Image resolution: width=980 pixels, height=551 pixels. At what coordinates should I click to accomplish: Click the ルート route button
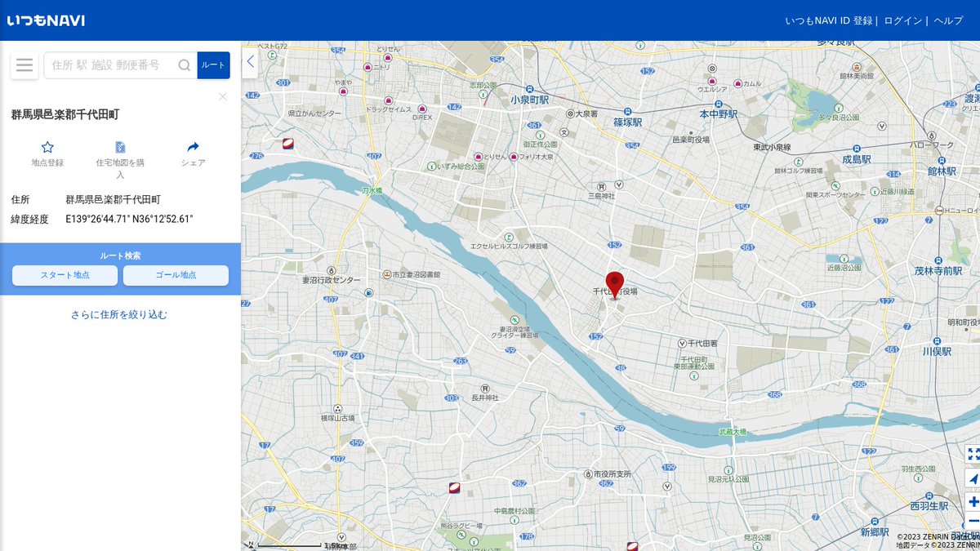[214, 65]
